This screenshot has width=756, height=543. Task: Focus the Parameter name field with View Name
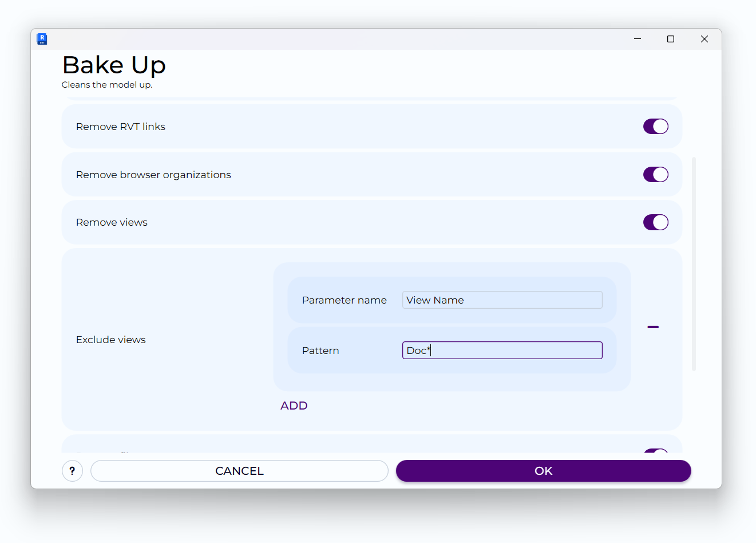pyautogui.click(x=502, y=300)
